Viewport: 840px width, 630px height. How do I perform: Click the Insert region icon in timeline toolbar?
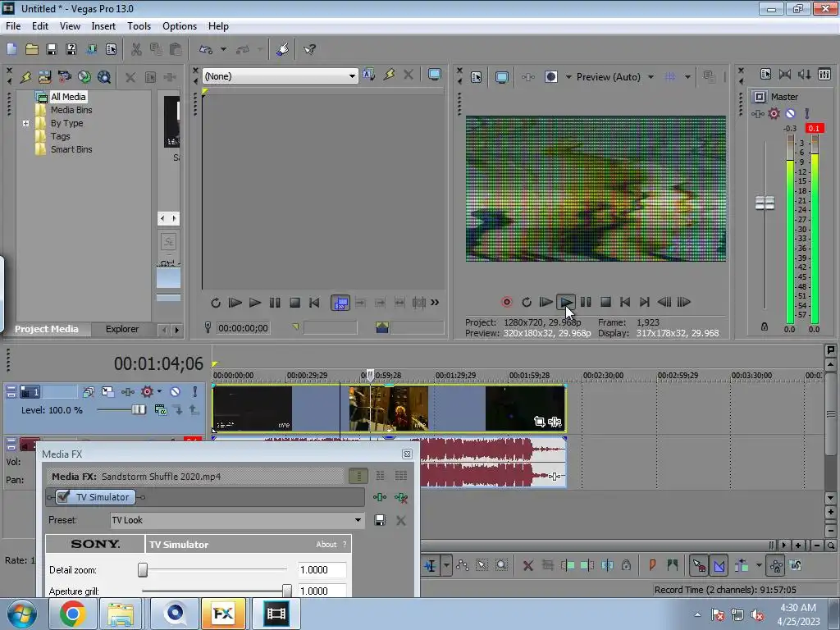tap(673, 564)
